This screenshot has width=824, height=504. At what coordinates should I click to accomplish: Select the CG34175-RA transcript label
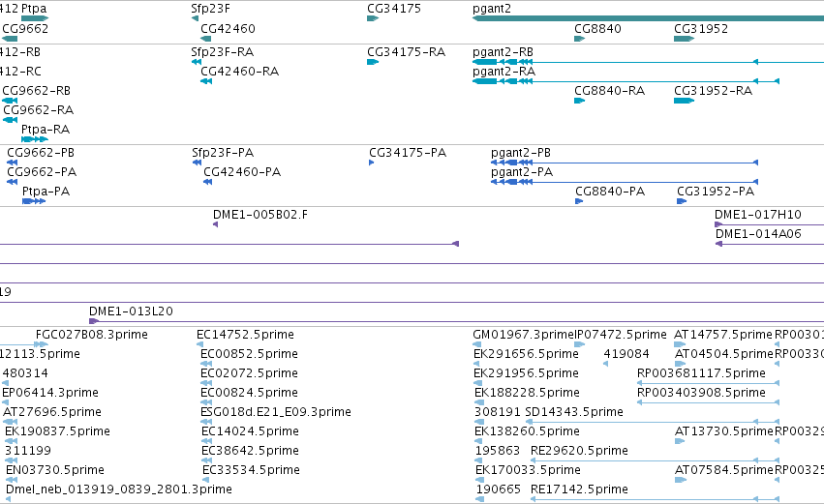point(407,52)
